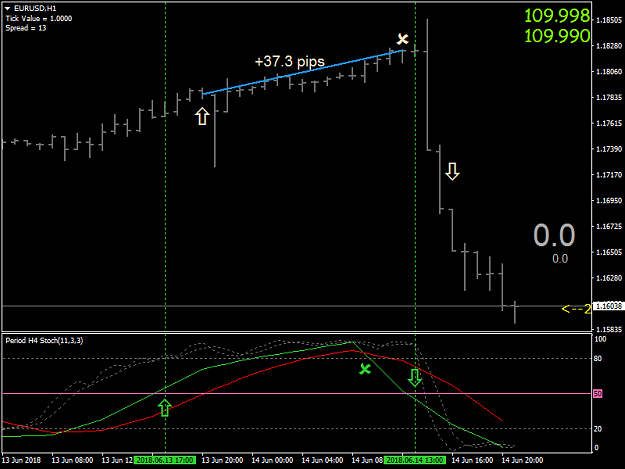Click the 1.15835 price scale label
This screenshot has height=469, width=625.
[609, 330]
